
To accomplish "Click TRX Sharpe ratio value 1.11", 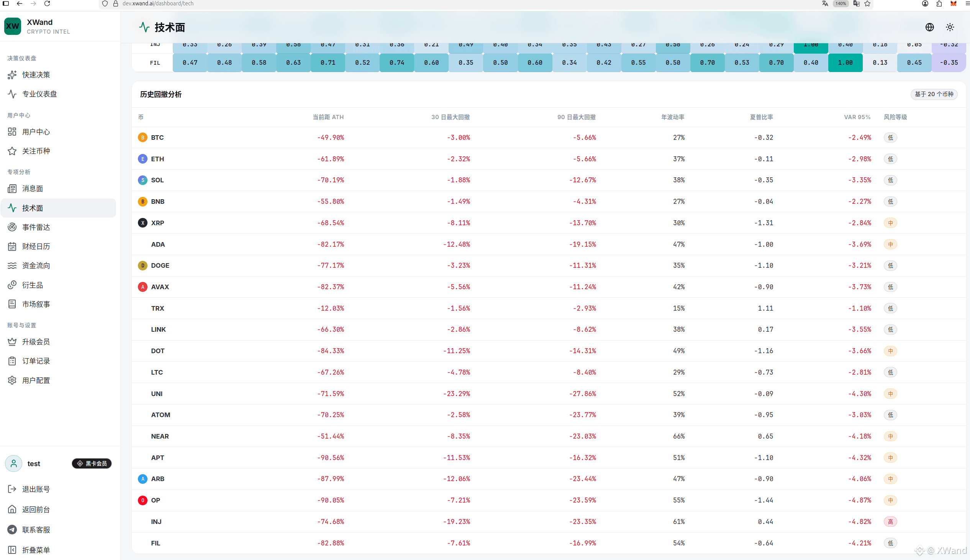I will 765,308.
